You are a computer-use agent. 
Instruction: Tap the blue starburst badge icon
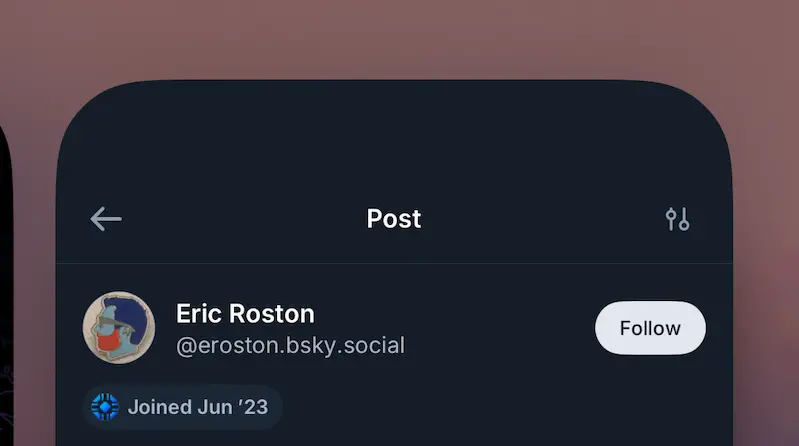click(x=105, y=407)
